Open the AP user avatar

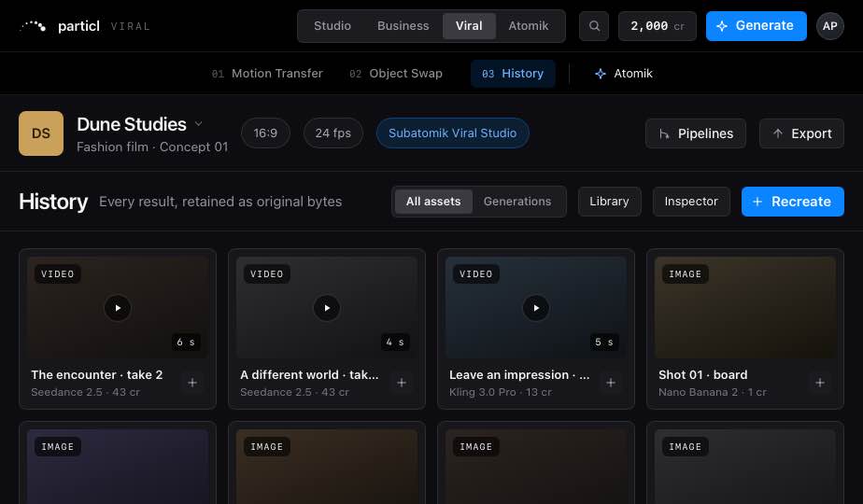830,26
